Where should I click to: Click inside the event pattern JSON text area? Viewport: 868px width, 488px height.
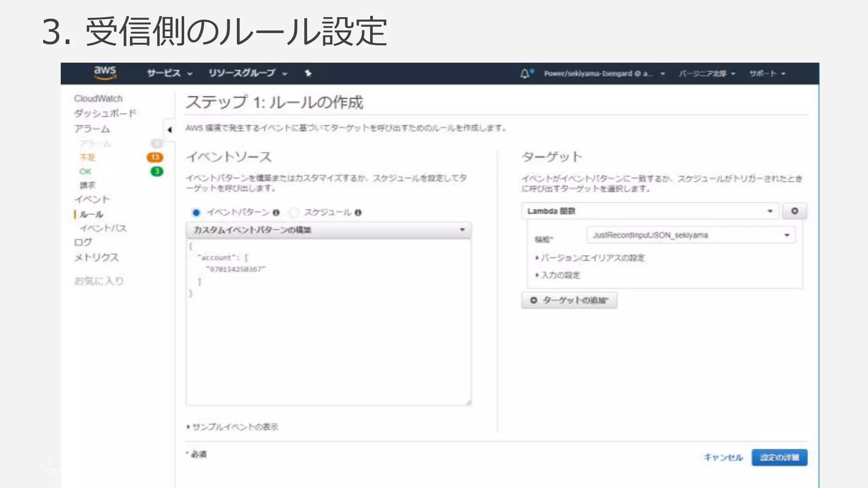(328, 339)
